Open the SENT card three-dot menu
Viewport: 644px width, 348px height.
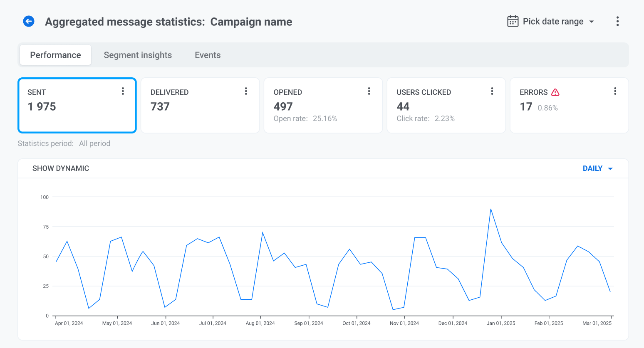tap(123, 91)
